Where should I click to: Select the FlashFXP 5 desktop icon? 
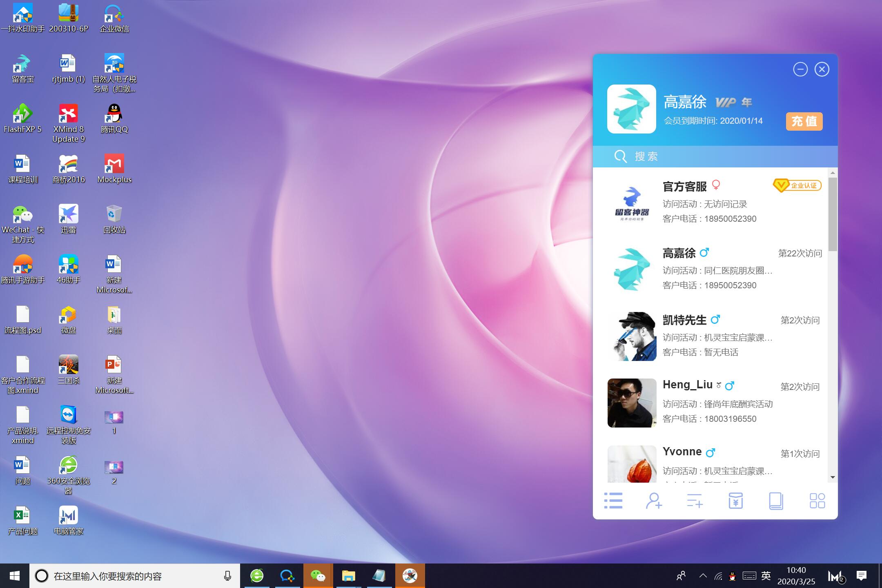pos(23,119)
